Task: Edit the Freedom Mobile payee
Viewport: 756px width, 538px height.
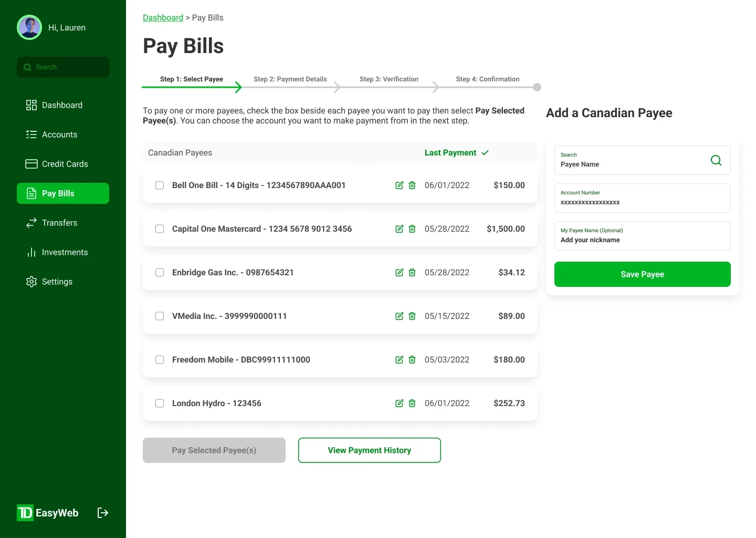Action: 400,360
